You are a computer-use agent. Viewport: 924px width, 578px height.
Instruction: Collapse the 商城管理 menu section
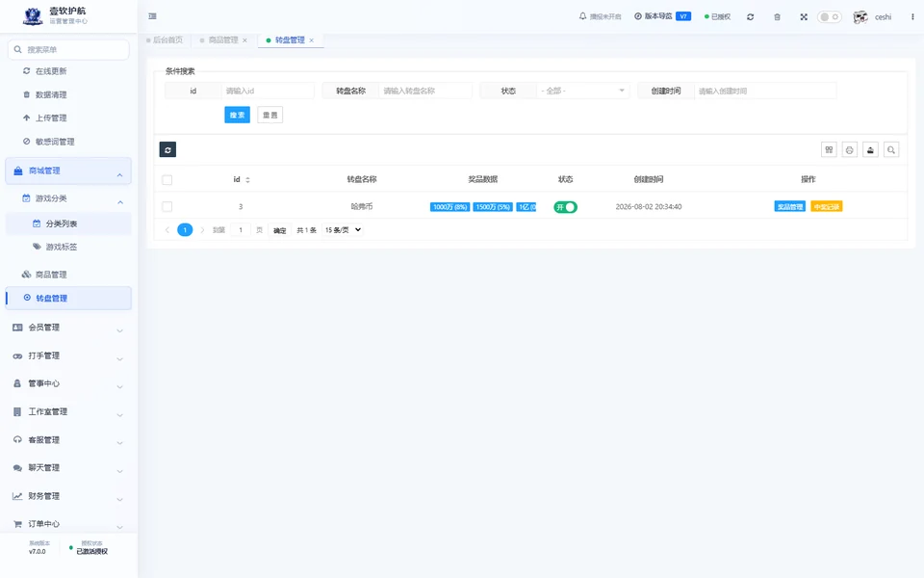click(68, 171)
